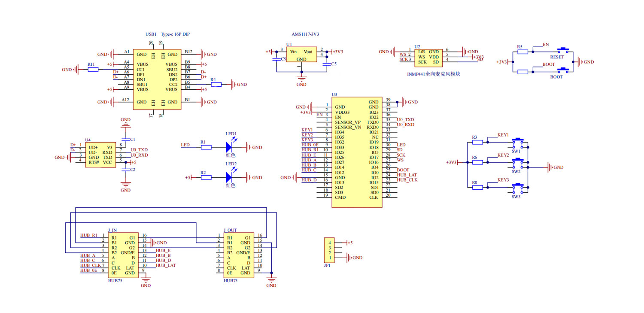Image resolution: width=644 pixels, height=313 pixels.
Task: Select resistor R1 before LED1
Action: (x=206, y=147)
